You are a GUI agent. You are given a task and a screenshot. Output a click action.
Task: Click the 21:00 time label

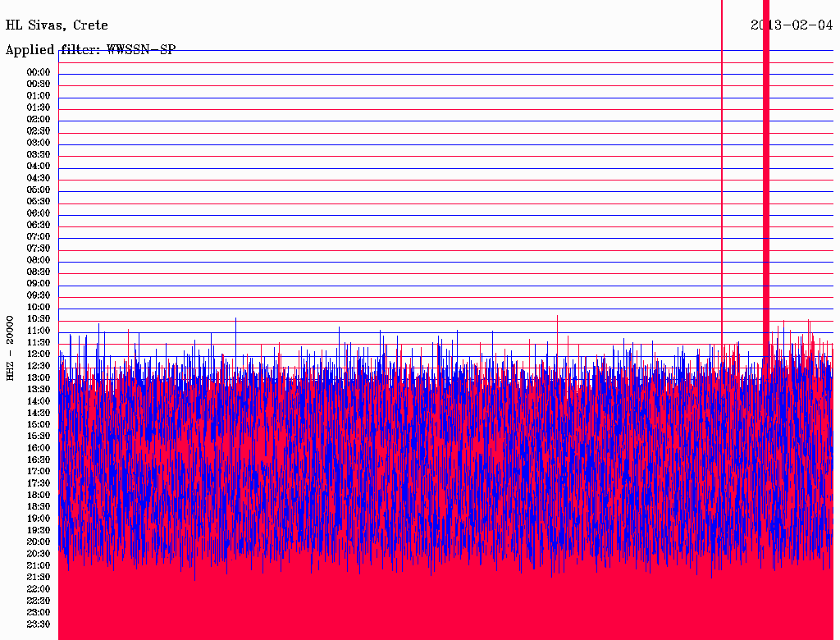point(39,565)
